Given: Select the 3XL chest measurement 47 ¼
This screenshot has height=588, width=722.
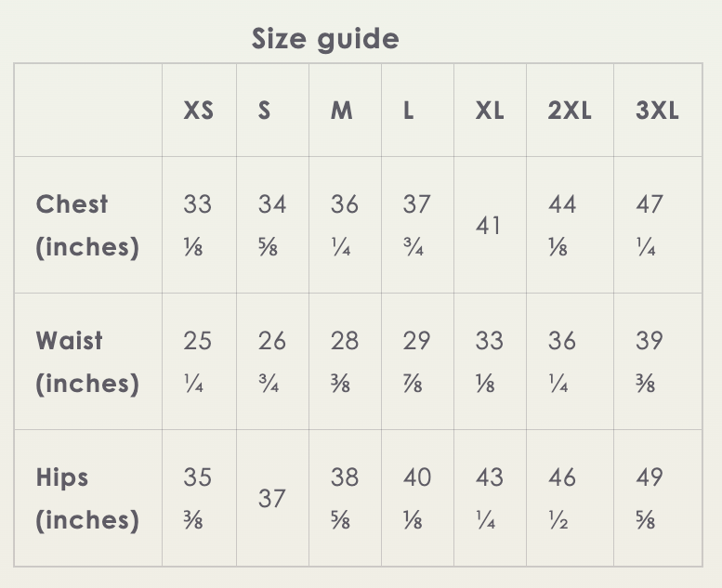Looking at the screenshot, I should [x=649, y=226].
